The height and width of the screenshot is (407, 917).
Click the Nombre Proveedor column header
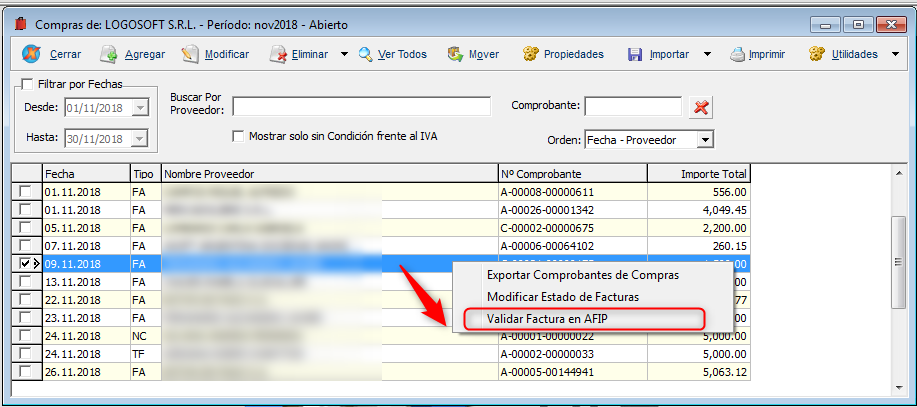coord(329,174)
